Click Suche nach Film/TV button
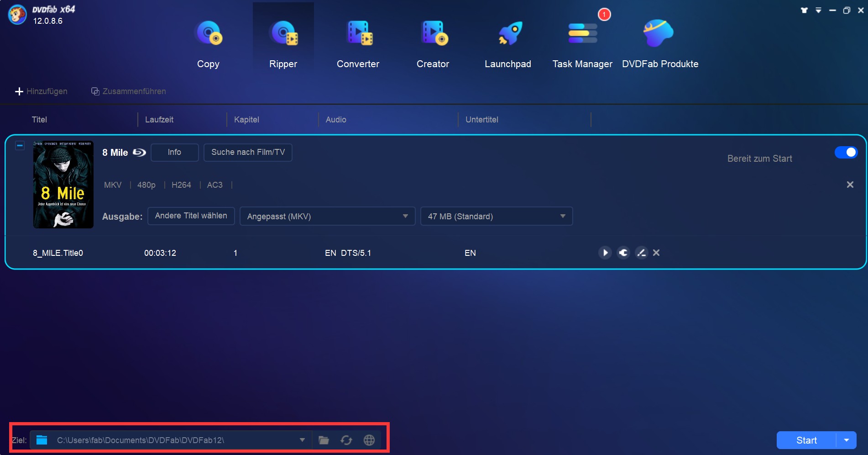This screenshot has height=455, width=868. pos(248,153)
